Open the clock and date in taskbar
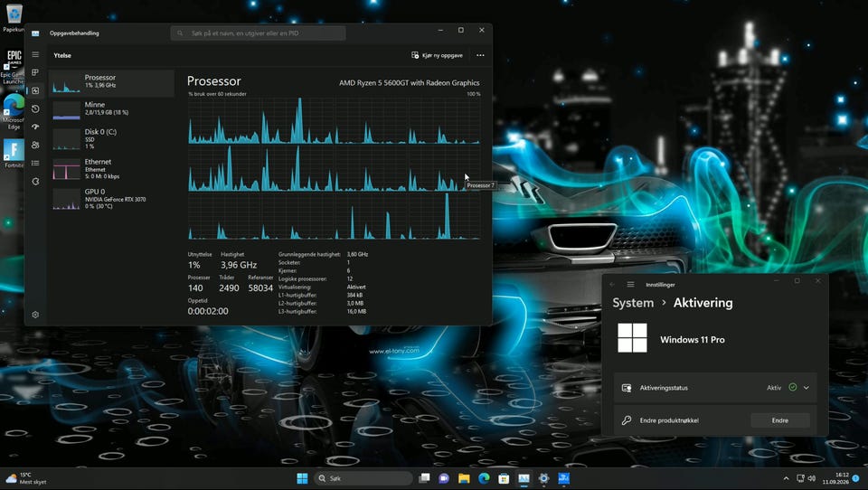 pyautogui.click(x=836, y=478)
